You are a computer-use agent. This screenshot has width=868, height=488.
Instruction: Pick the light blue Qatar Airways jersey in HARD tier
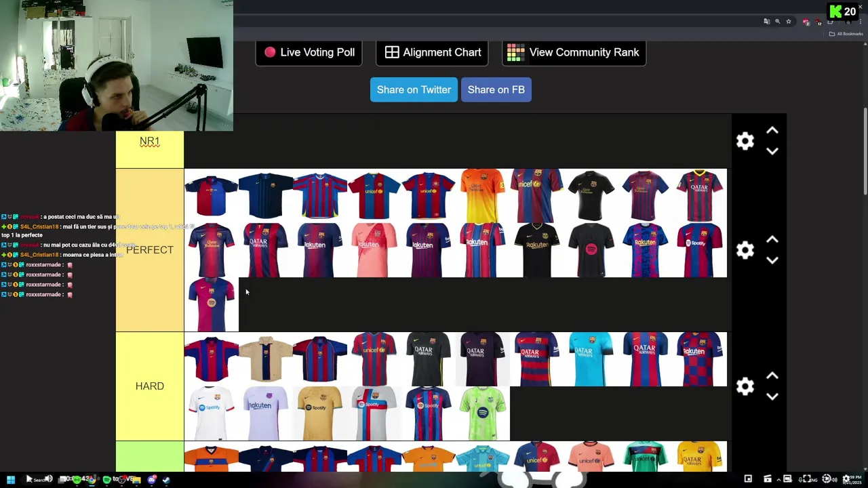591,359
